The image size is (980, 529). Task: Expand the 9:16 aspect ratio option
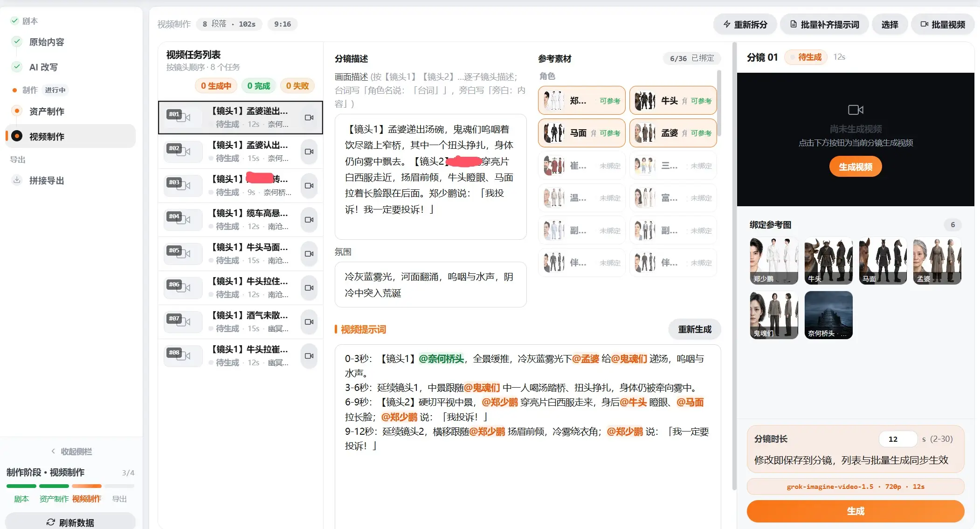(283, 24)
